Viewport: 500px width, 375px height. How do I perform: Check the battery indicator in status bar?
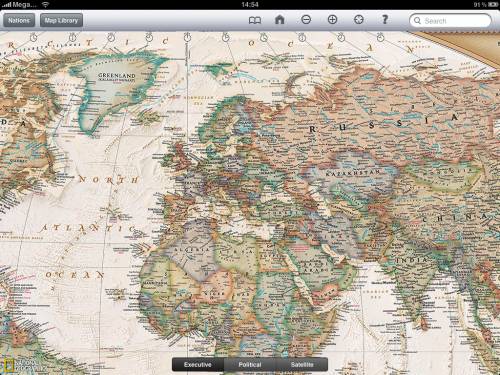pos(493,5)
